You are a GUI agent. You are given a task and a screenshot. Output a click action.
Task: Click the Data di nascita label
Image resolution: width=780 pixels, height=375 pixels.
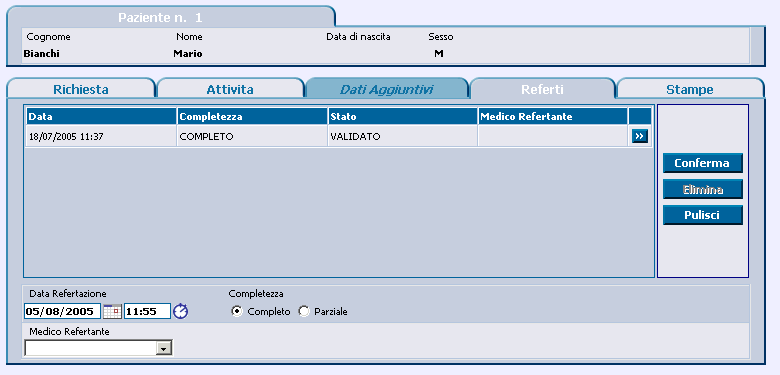[358, 37]
